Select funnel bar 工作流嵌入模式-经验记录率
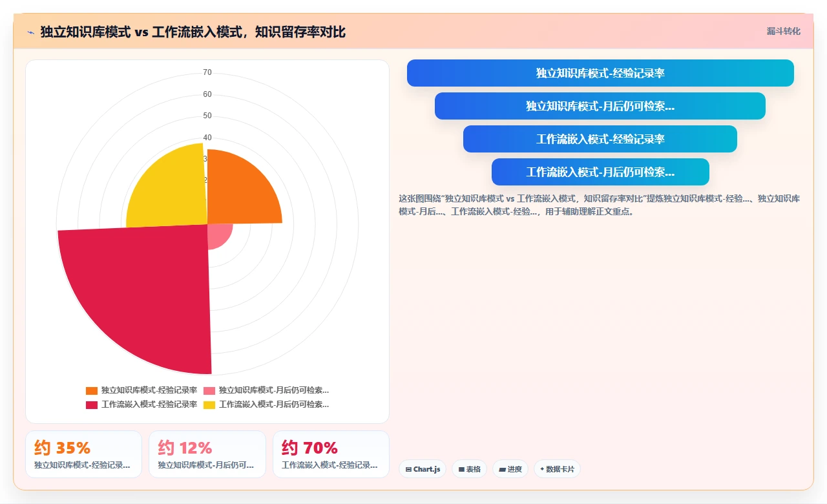This screenshot has width=827, height=504. (600, 139)
